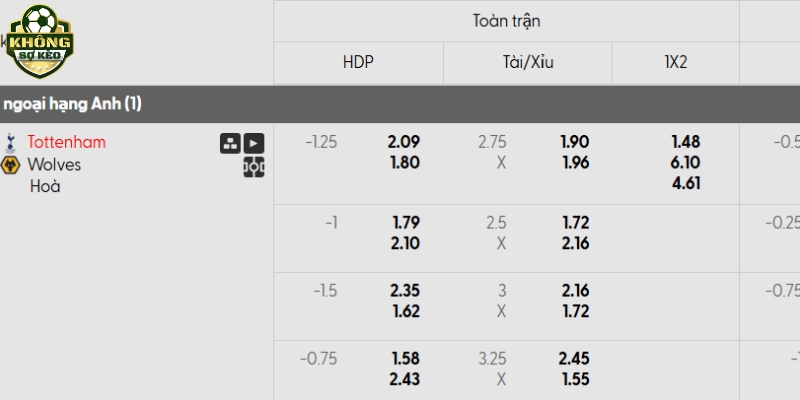Select the HDP column header
This screenshot has width=800, height=400.
pos(358,62)
